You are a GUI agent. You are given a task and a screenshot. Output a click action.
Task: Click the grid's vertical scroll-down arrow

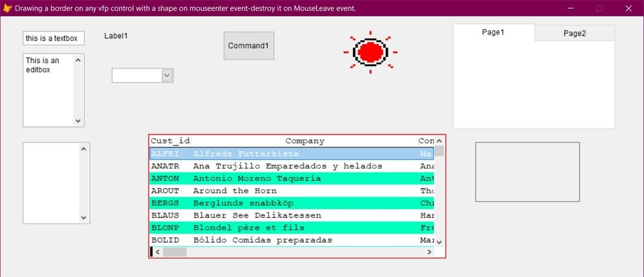439,242
